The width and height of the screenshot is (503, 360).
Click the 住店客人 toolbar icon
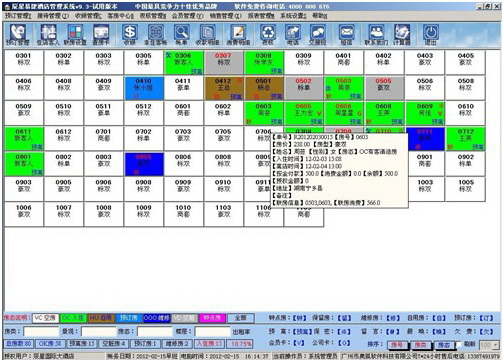point(49,35)
